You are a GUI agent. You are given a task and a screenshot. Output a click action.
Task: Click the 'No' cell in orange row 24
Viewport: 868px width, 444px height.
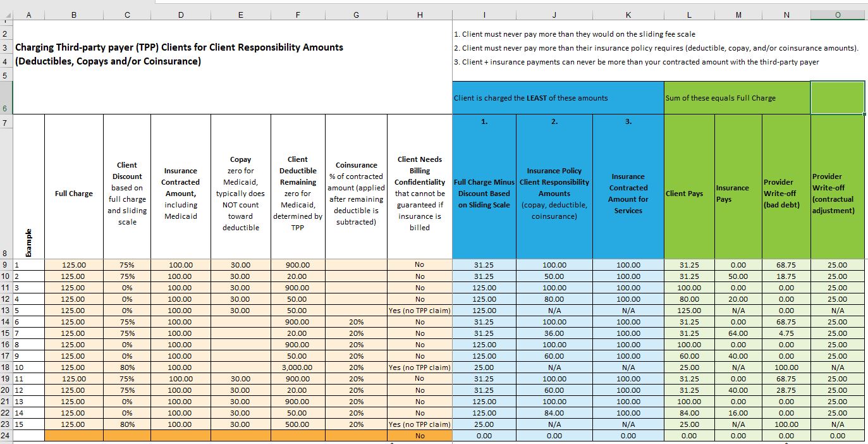[420, 436]
